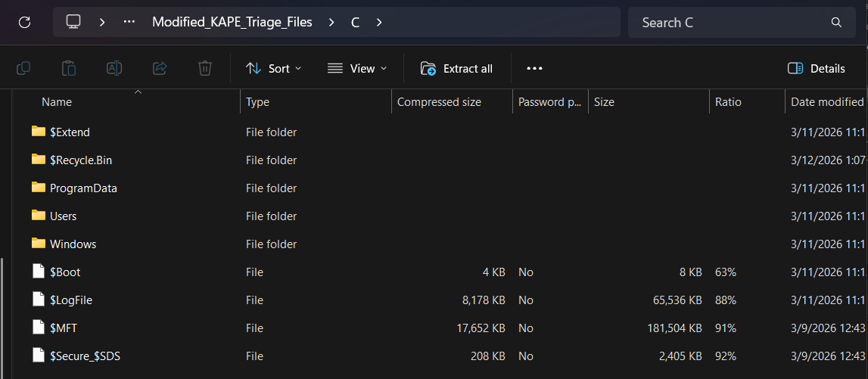Open the View dropdown menu
This screenshot has width=868, height=379.
tap(357, 68)
